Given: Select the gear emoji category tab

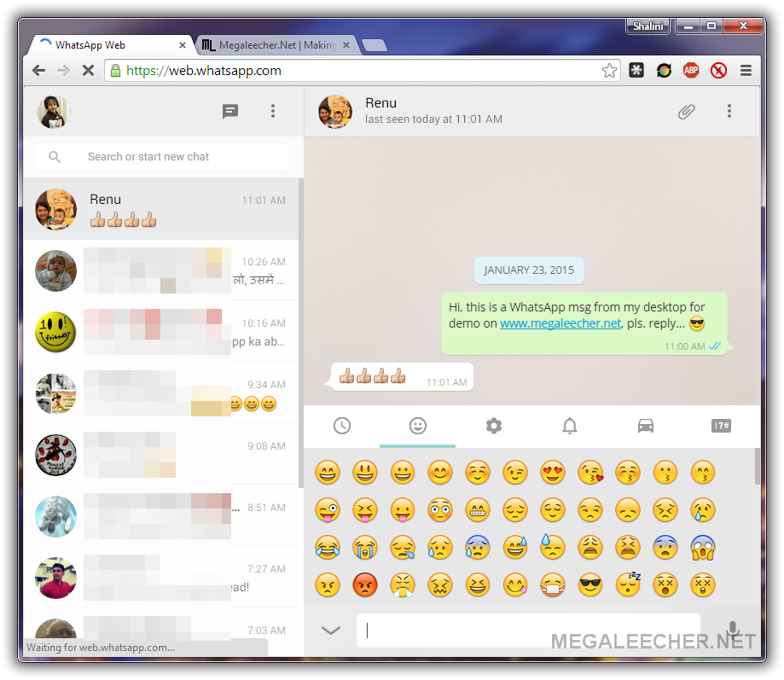Looking at the screenshot, I should pyautogui.click(x=493, y=426).
